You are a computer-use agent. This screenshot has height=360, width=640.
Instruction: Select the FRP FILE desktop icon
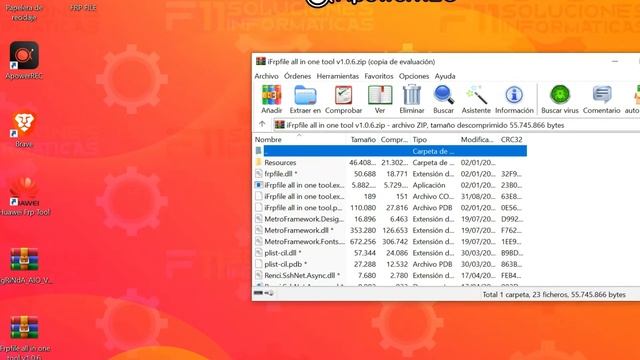click(x=83, y=7)
